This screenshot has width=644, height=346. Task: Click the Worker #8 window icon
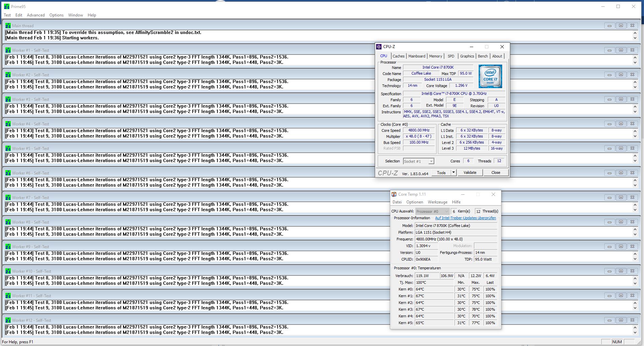[8, 222]
